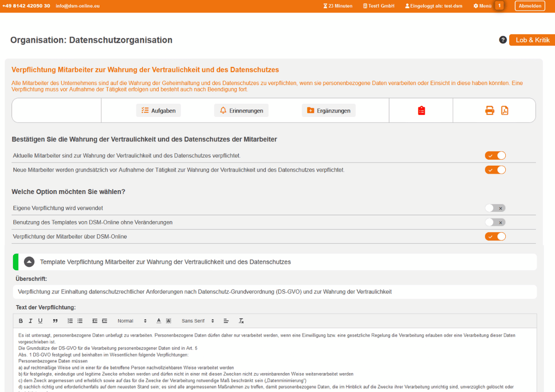Collapse the Template Verpflichtung section

(29, 262)
